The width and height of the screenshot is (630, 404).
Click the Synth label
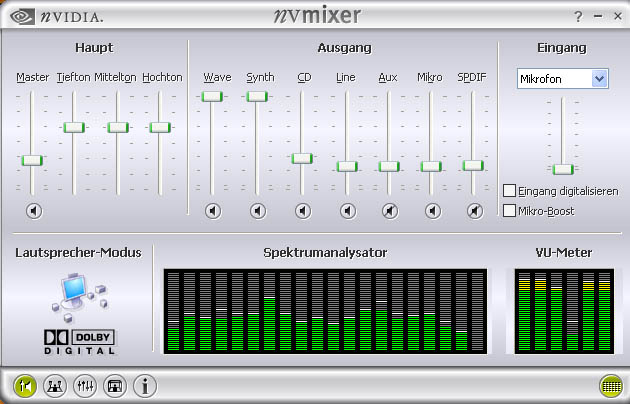260,77
